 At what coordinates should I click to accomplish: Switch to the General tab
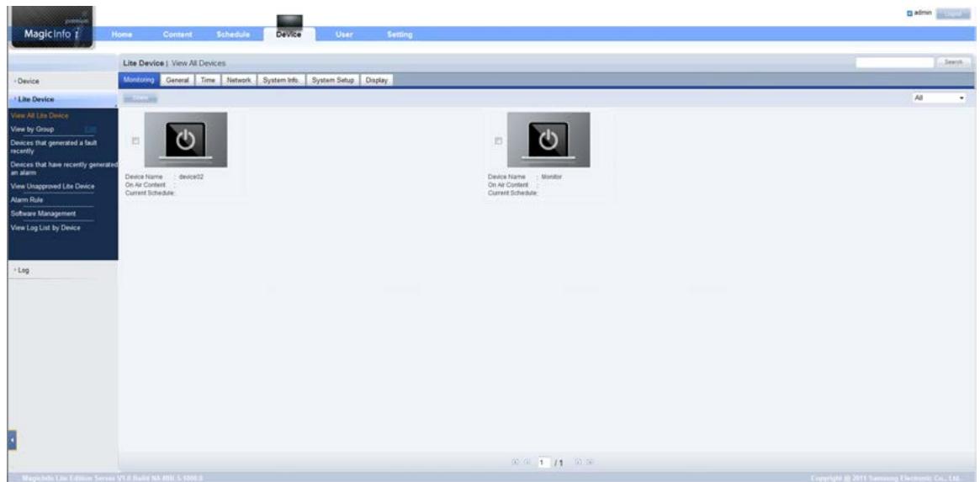(x=177, y=81)
